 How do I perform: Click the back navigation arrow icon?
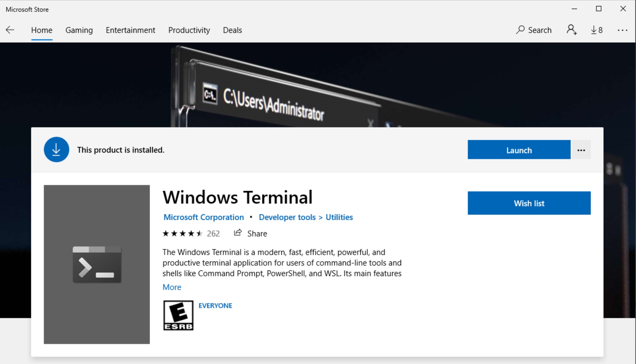[10, 30]
